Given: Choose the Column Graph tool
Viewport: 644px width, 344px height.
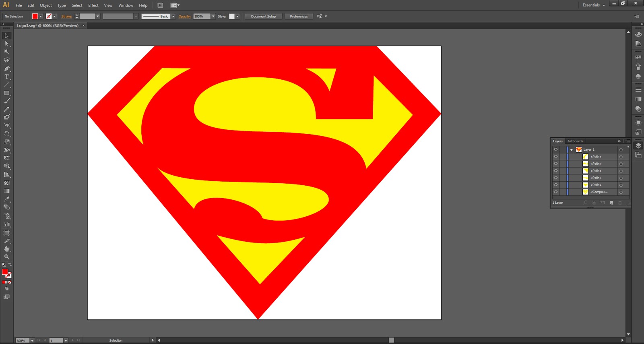Looking at the screenshot, I should [x=6, y=224].
